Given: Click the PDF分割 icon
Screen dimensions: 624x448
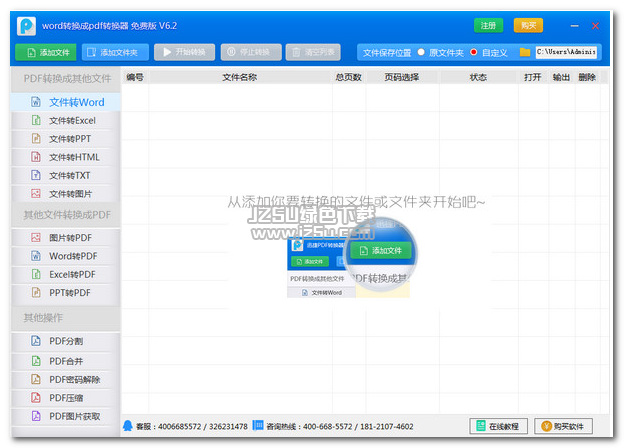Looking at the screenshot, I should tap(36, 341).
